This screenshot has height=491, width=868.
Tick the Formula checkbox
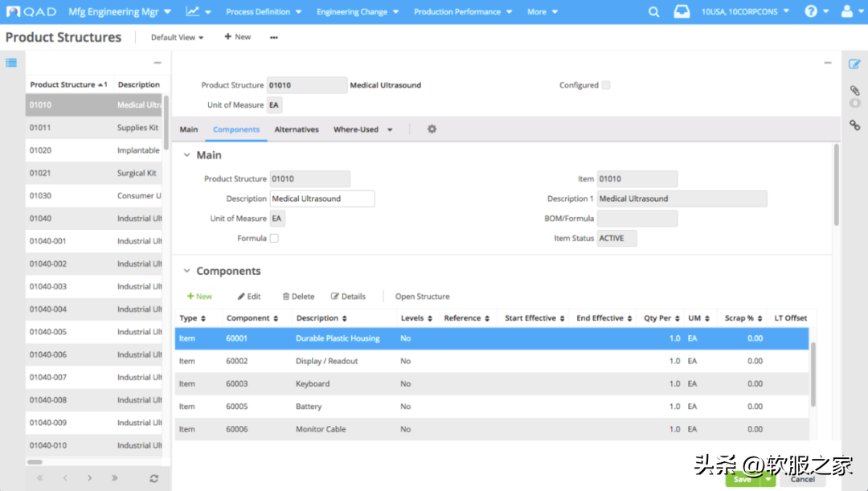274,239
